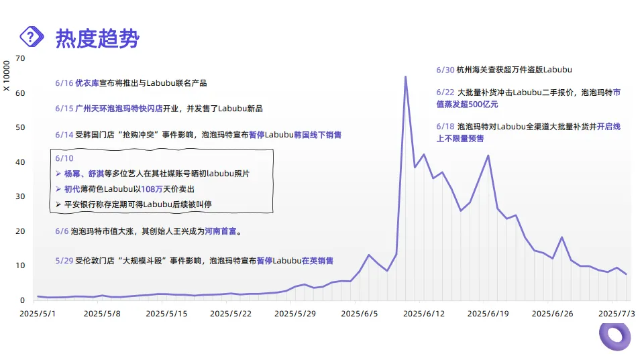Click the y-axis value 50

(20, 127)
